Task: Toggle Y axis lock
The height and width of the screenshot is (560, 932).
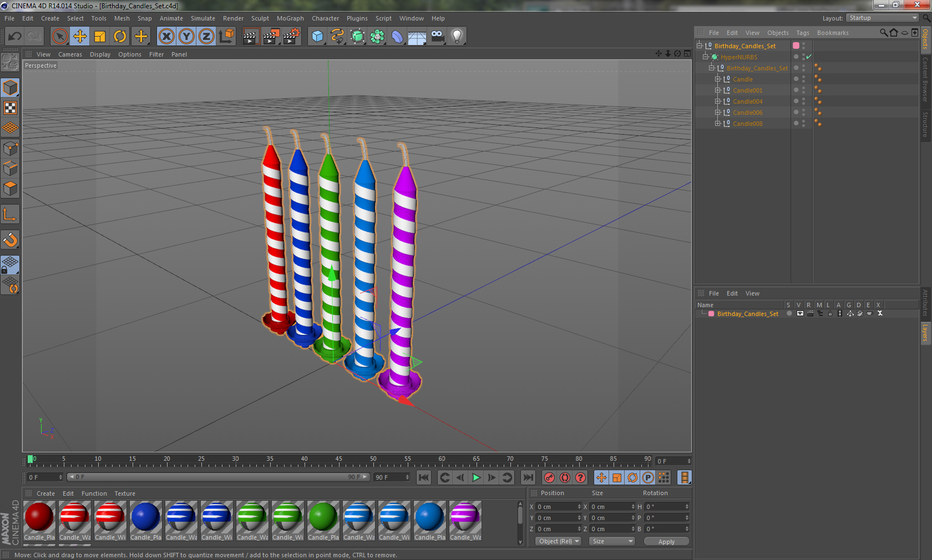Action: 186,37
